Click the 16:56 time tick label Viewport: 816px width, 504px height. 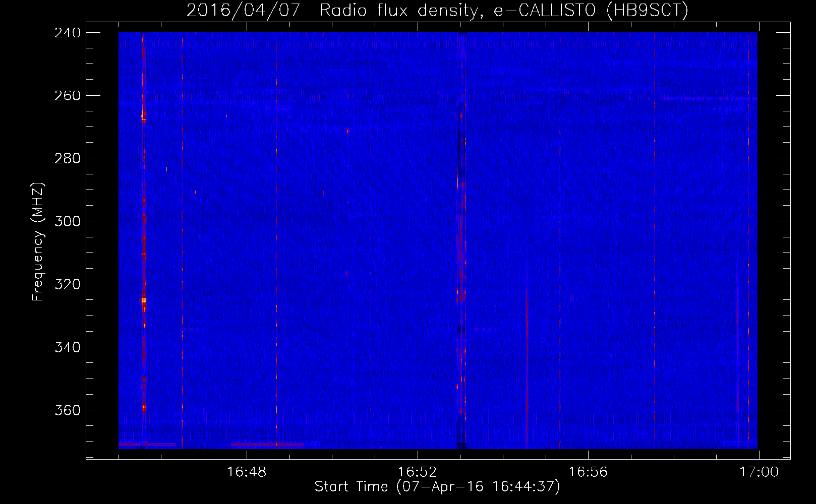588,472
